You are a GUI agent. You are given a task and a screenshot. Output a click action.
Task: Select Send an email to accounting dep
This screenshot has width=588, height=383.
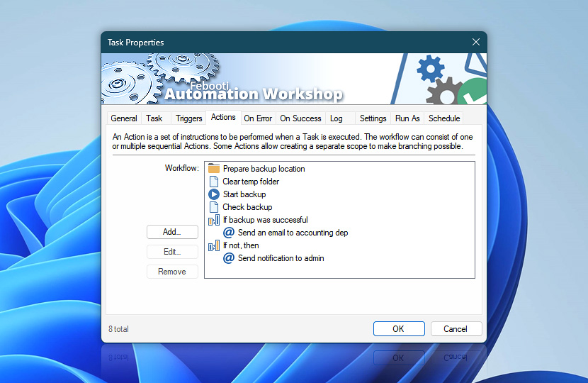pyautogui.click(x=293, y=233)
